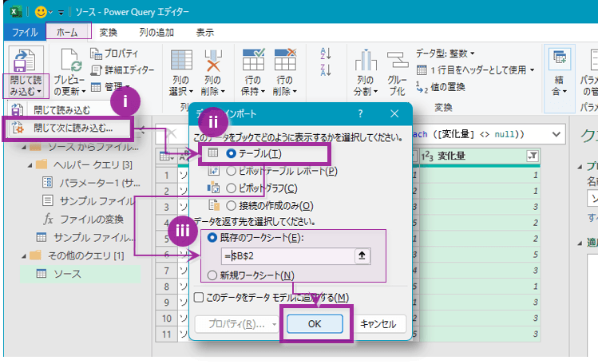
Task: Select the ソース query in the pane
Action: [81, 274]
